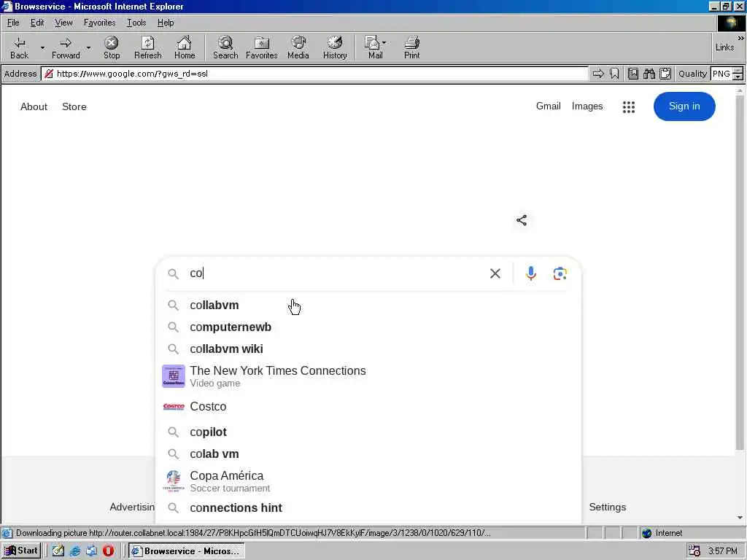747x560 pixels.
Task: Select the Copa América suggestion
Action: [x=368, y=481]
